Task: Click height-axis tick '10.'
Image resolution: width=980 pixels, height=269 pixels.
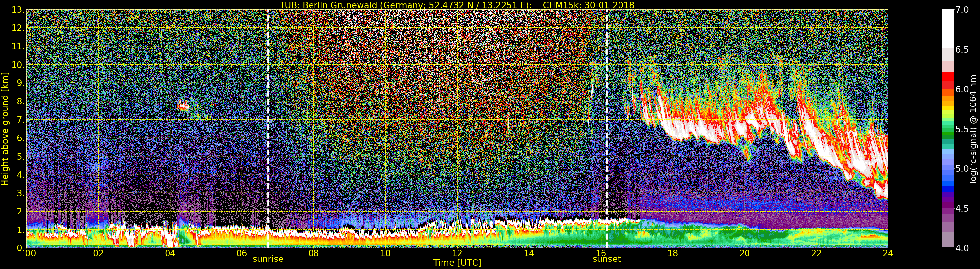Action: point(19,65)
